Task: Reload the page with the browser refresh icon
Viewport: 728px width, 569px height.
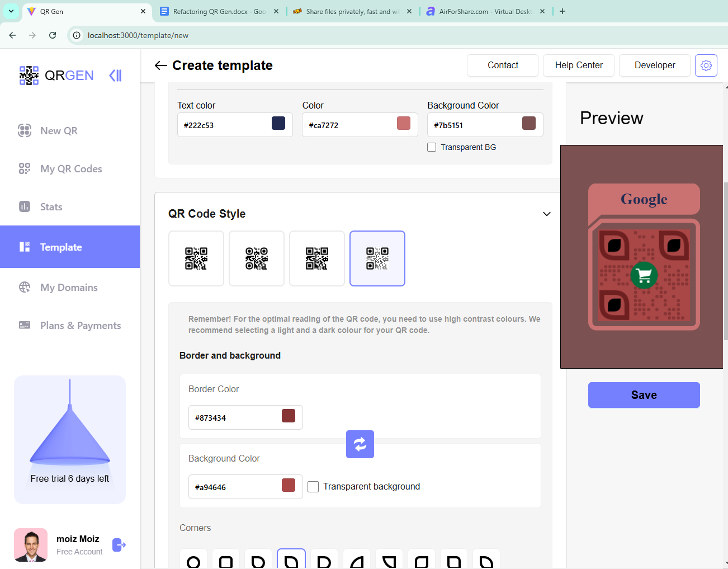Action: tap(53, 35)
